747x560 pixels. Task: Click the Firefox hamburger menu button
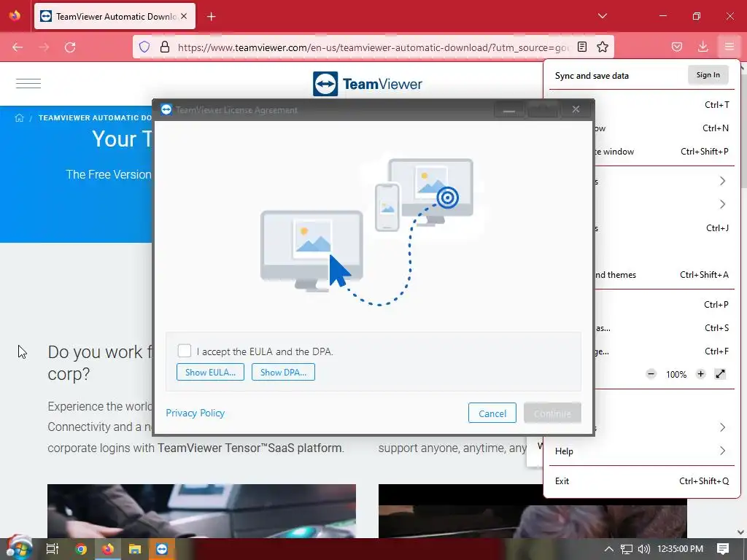coord(729,47)
